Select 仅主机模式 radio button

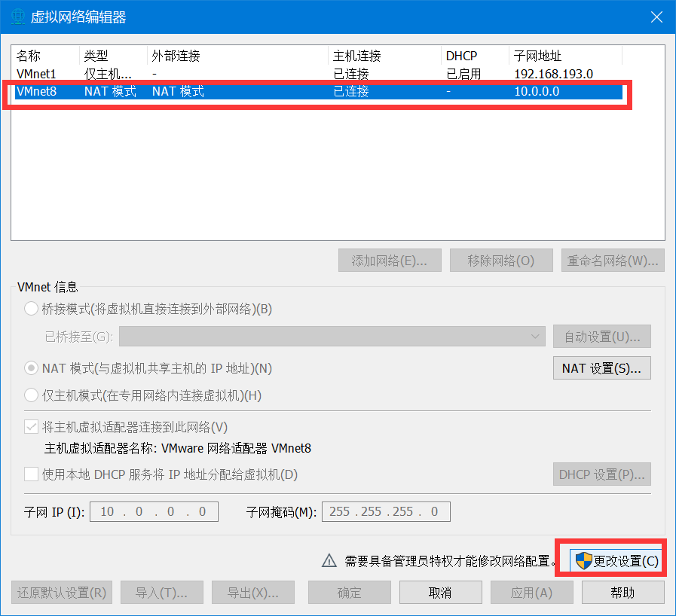(x=31, y=395)
